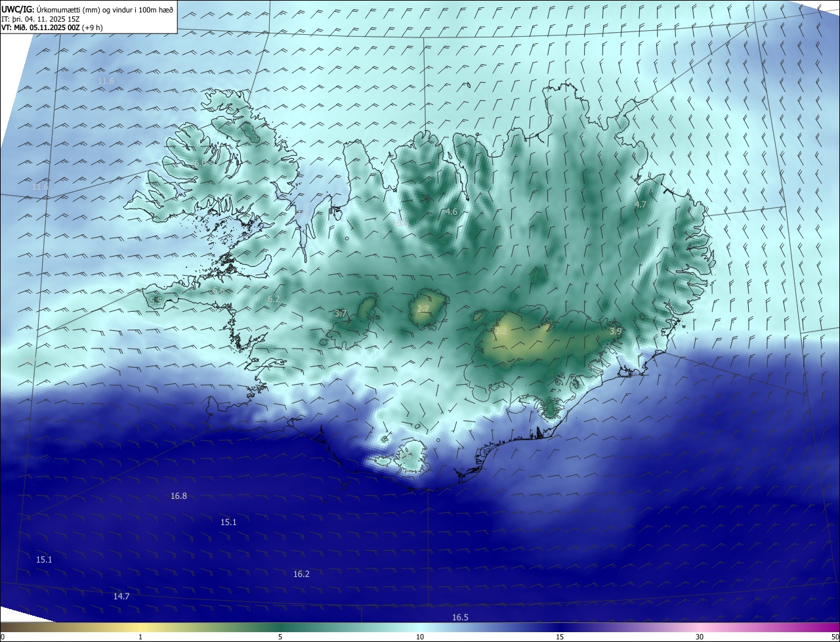Viewport: 840px width, 642px height.
Task: Click the 3.9 value on the map
Action: pyautogui.click(x=615, y=332)
